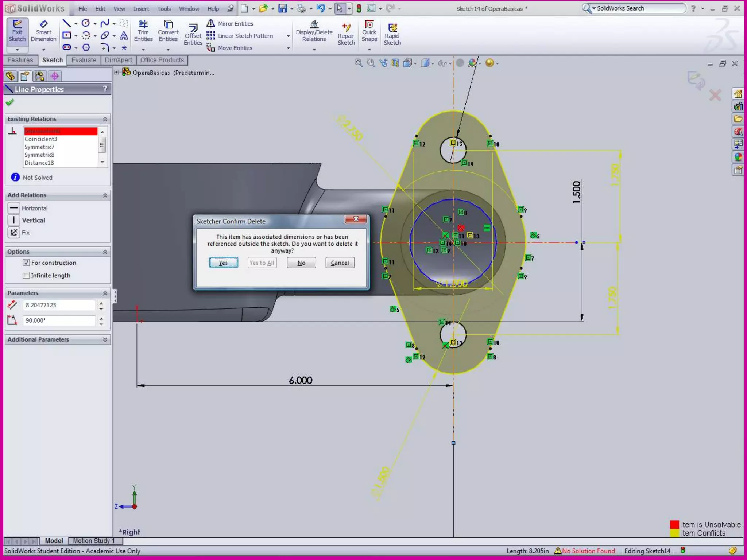Click the Exit Sketch icon

point(17,31)
